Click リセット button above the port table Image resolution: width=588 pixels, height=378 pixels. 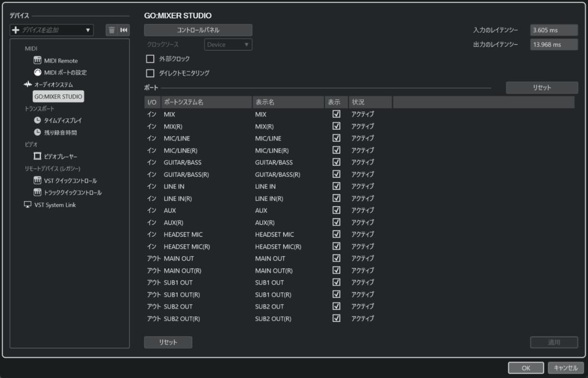(542, 88)
